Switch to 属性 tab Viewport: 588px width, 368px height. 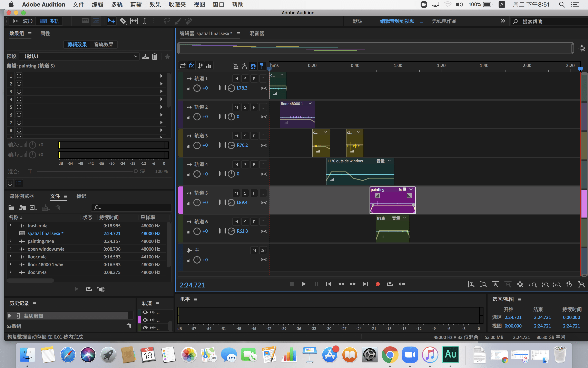pyautogui.click(x=45, y=34)
